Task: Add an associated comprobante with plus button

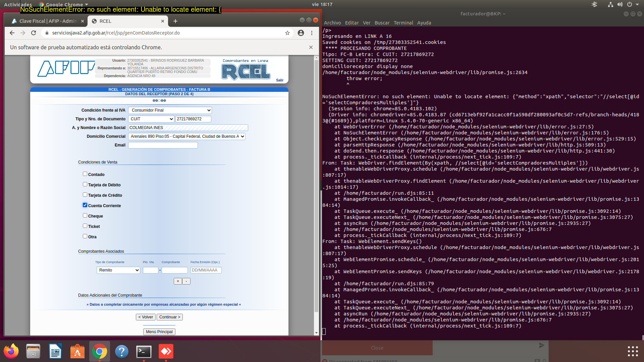Action: coord(178,281)
